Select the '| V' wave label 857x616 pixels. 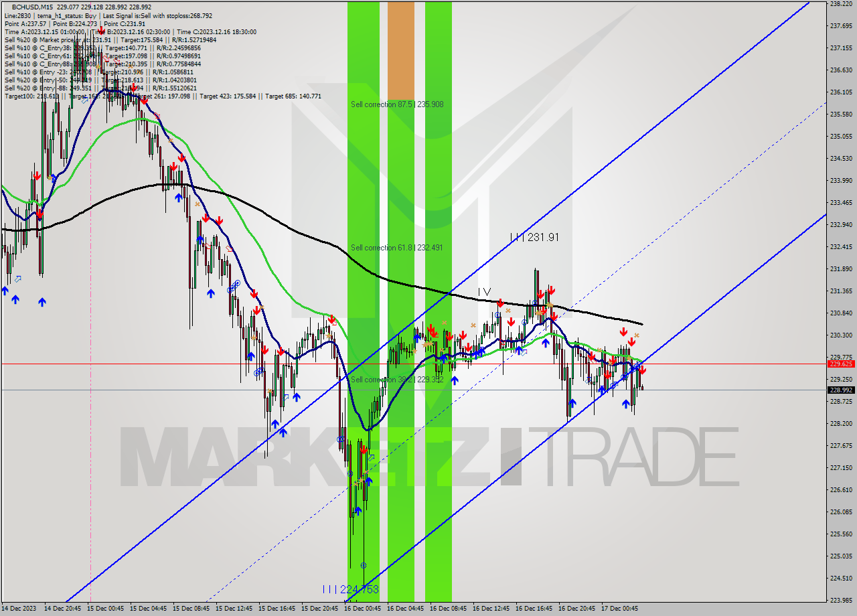coord(484,292)
